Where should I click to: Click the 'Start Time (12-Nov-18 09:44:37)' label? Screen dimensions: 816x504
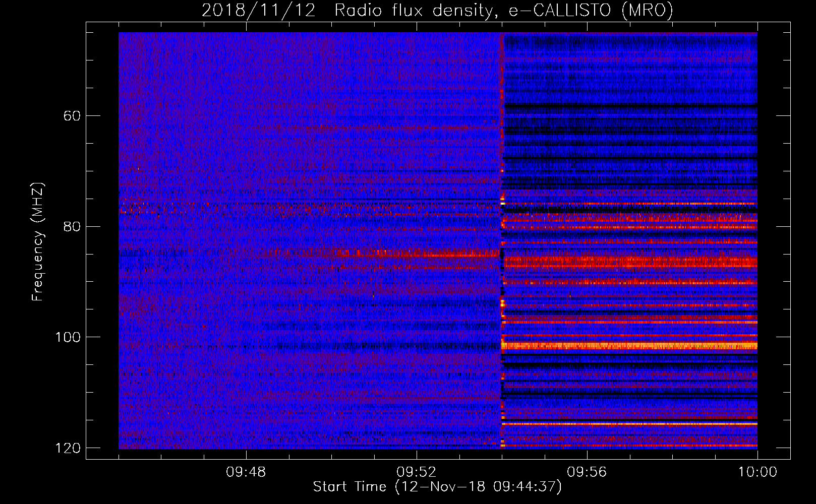point(437,487)
